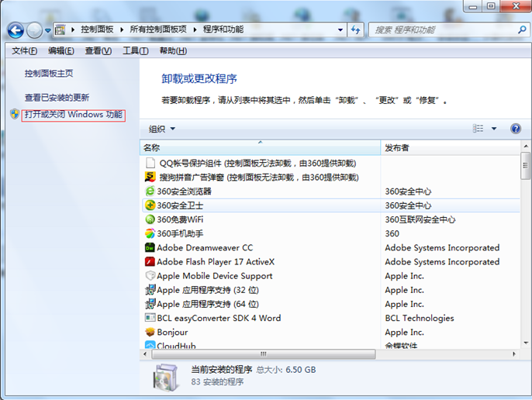
Task: Click Bonjour package icon
Action: click(x=150, y=332)
